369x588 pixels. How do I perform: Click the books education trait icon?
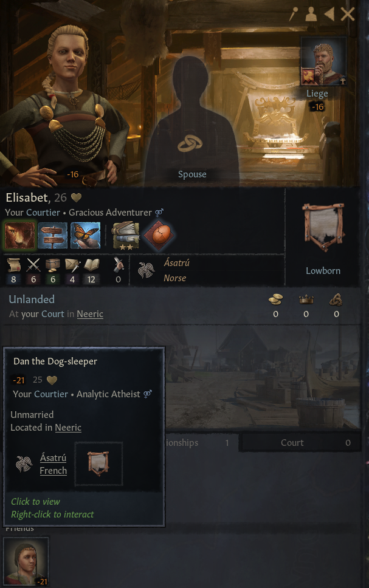[x=126, y=235]
